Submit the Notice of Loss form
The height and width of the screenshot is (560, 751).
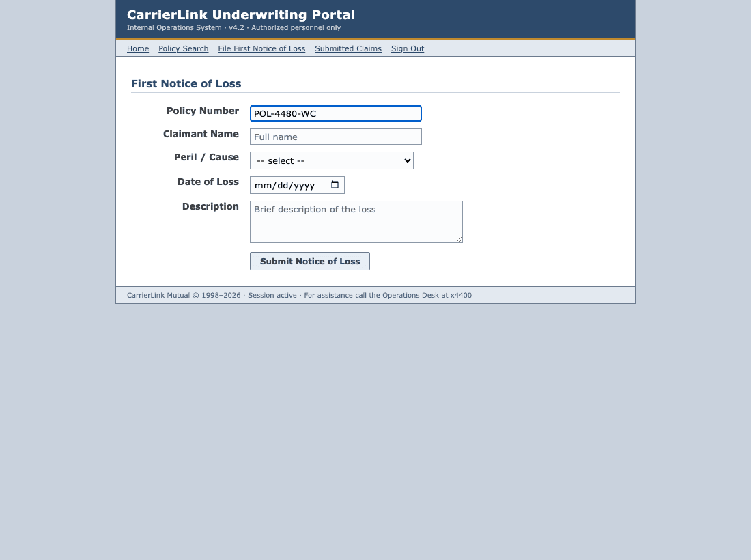click(x=310, y=261)
